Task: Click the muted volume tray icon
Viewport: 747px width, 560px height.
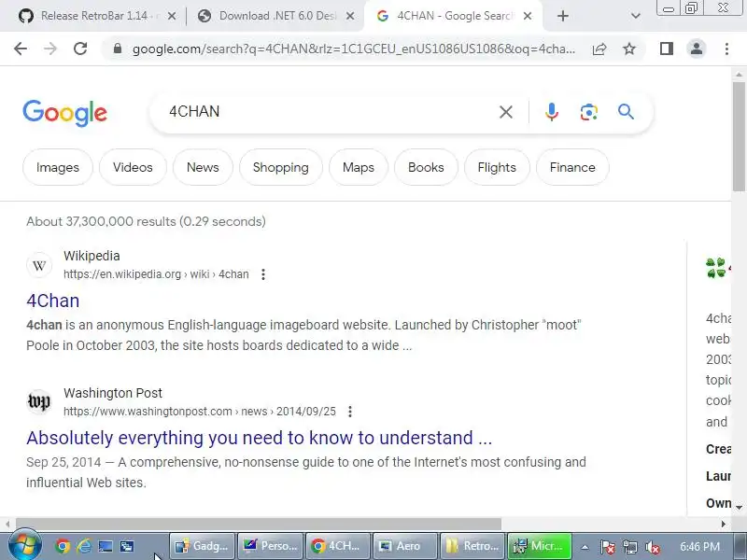Action: [652, 548]
